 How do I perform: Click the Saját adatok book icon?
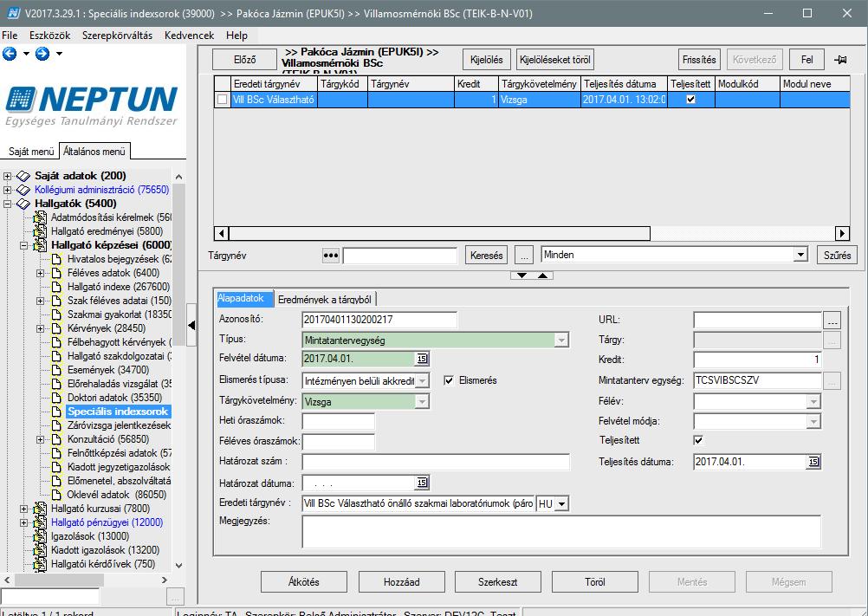click(23, 176)
